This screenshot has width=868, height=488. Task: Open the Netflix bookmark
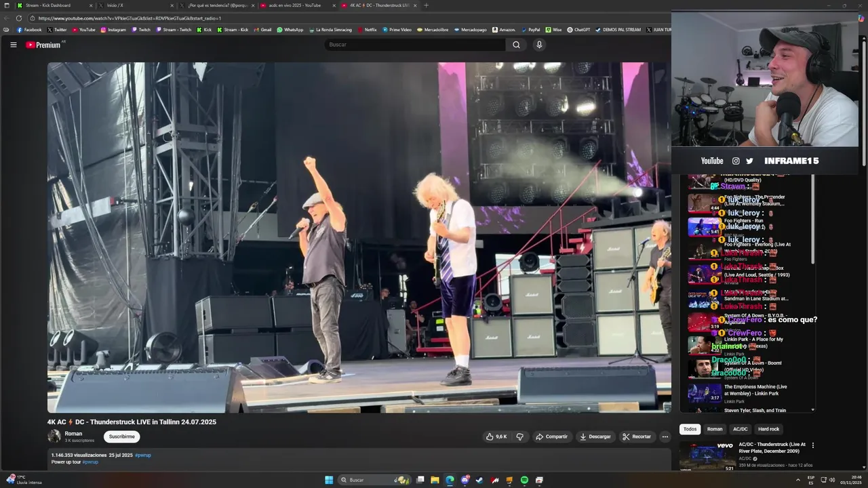(367, 30)
